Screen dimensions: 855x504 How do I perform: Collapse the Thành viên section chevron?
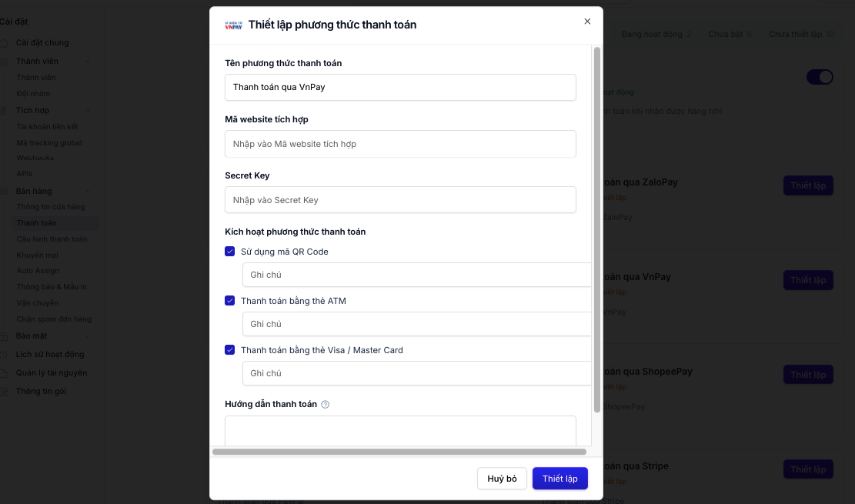coord(88,61)
